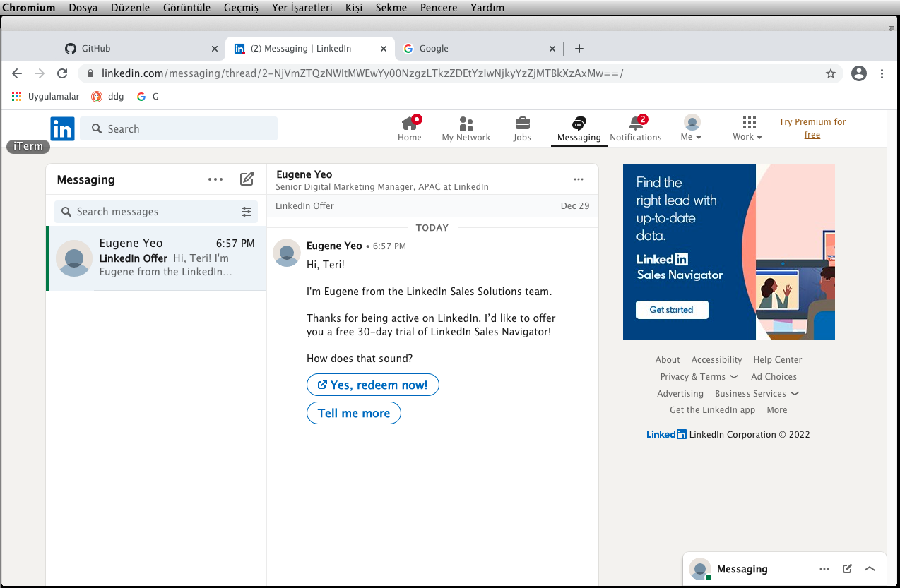The width and height of the screenshot is (900, 588).
Task: Close the Google tab
Action: pos(553,49)
